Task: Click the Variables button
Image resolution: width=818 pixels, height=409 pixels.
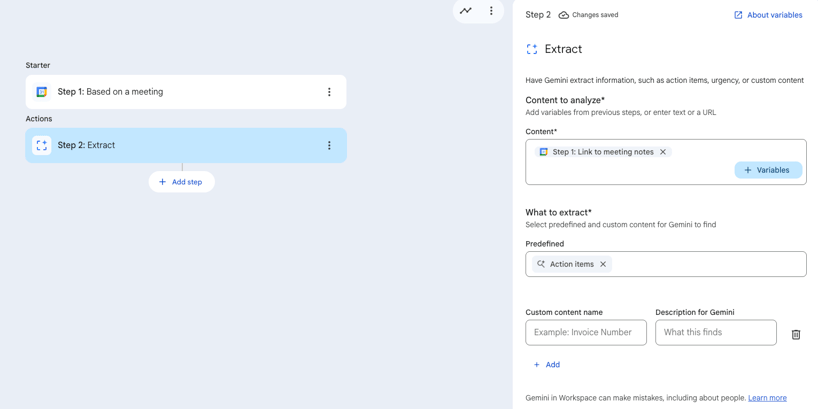Action: coord(768,170)
